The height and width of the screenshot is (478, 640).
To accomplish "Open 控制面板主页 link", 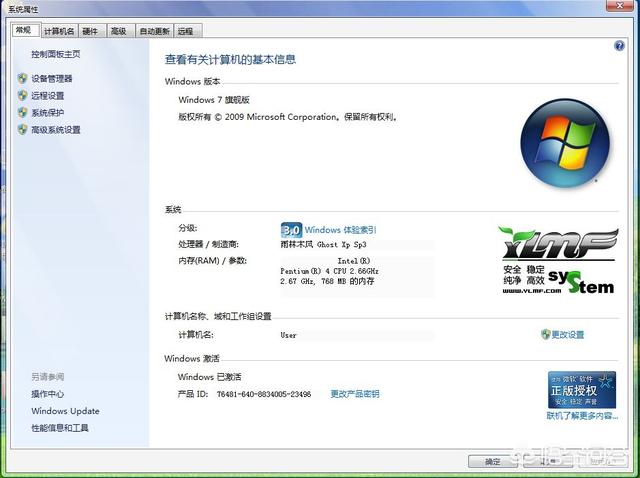I will tap(56, 54).
